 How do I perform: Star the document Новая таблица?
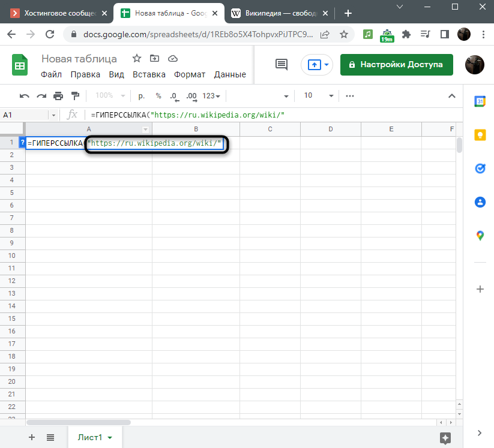137,59
